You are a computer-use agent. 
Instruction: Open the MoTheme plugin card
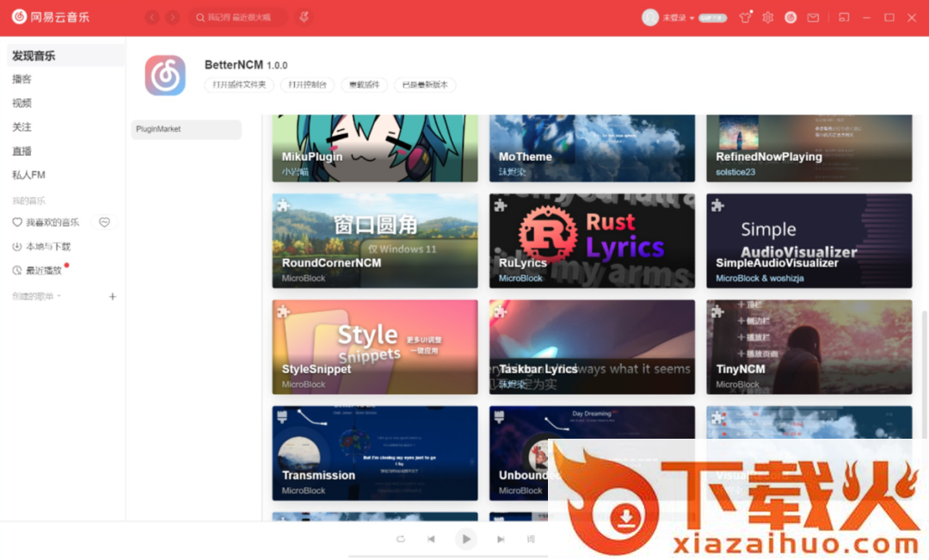coord(592,148)
